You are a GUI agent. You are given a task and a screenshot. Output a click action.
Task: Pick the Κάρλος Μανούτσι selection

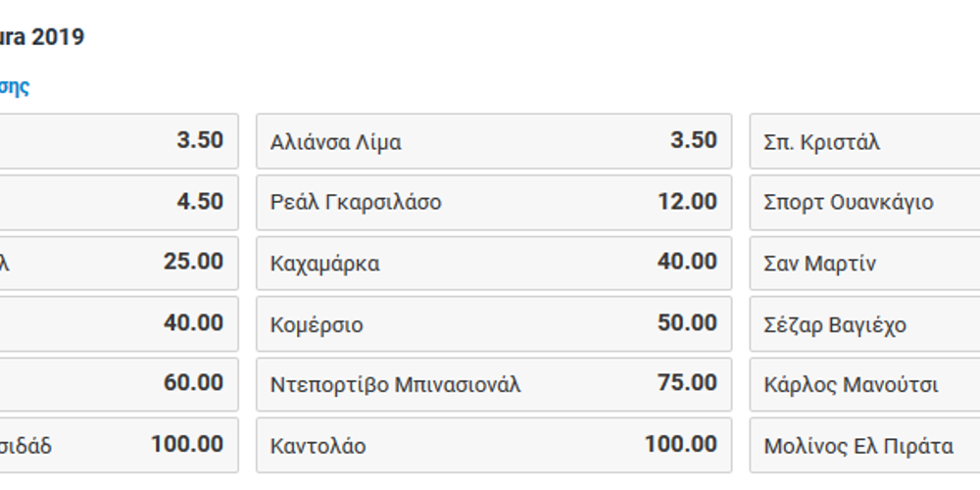click(x=865, y=384)
